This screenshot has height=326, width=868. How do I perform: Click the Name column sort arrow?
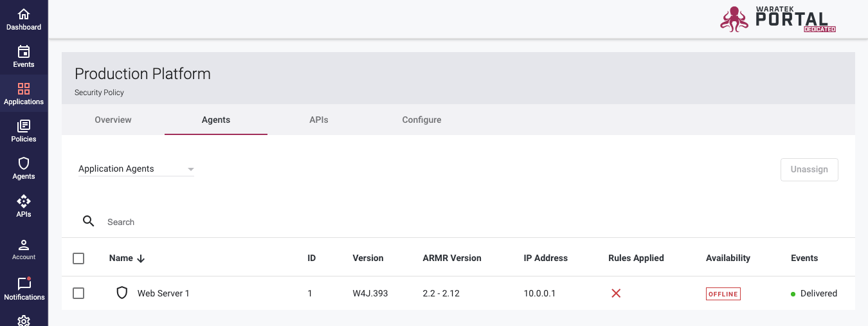pos(141,258)
